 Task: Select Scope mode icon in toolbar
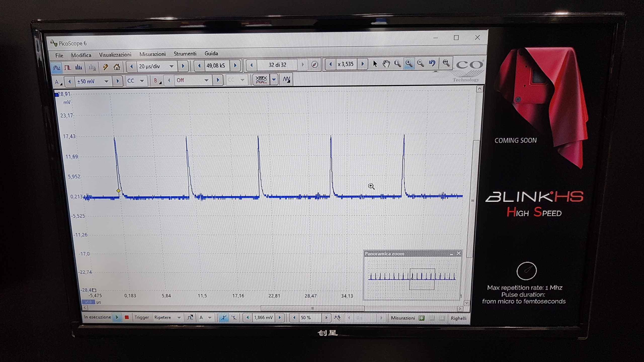[56, 67]
